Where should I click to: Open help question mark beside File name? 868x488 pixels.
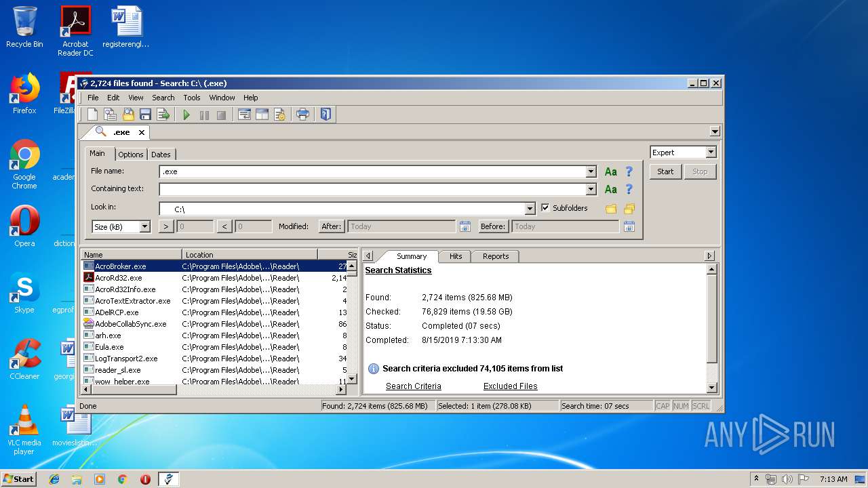coord(629,171)
